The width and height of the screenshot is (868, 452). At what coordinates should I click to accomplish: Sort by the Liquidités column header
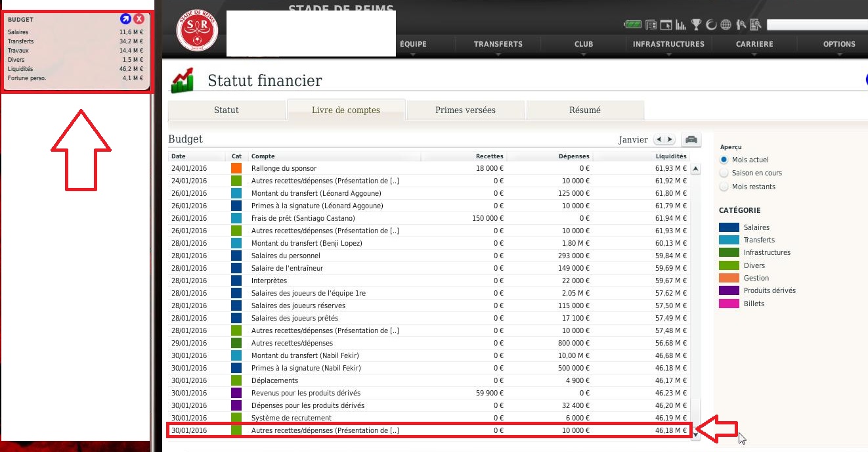pyautogui.click(x=671, y=156)
